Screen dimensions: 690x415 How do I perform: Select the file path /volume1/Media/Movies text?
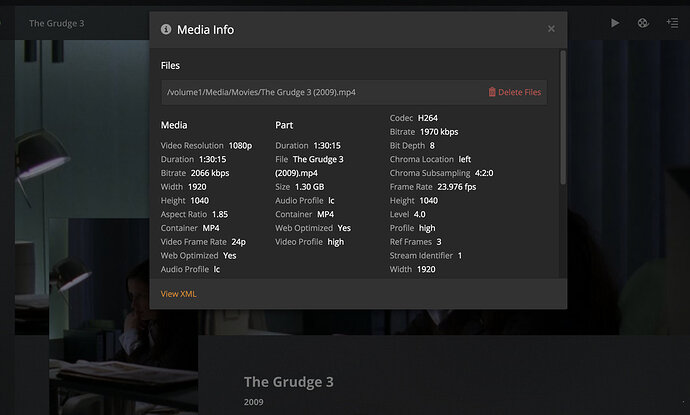[261, 92]
